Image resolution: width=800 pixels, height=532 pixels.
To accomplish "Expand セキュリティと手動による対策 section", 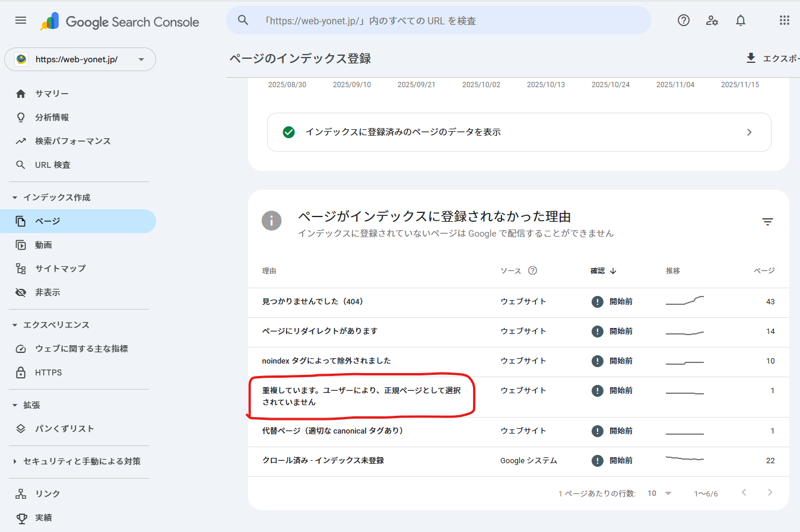I will 15,461.
